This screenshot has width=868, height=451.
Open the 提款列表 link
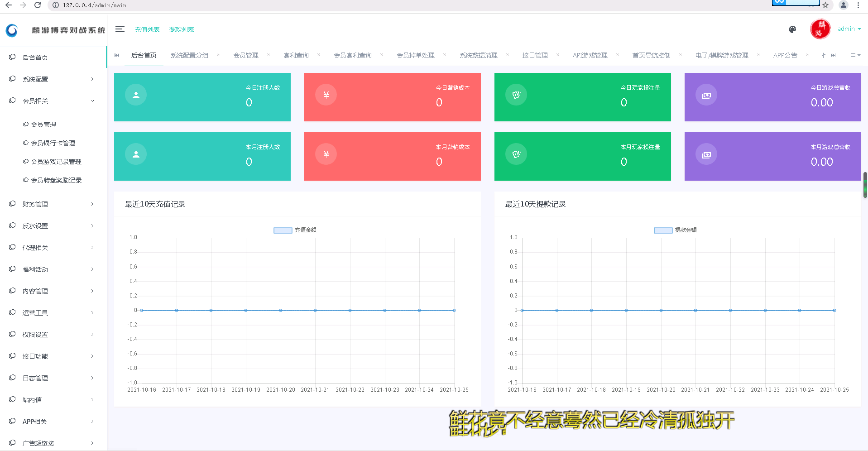[181, 29]
